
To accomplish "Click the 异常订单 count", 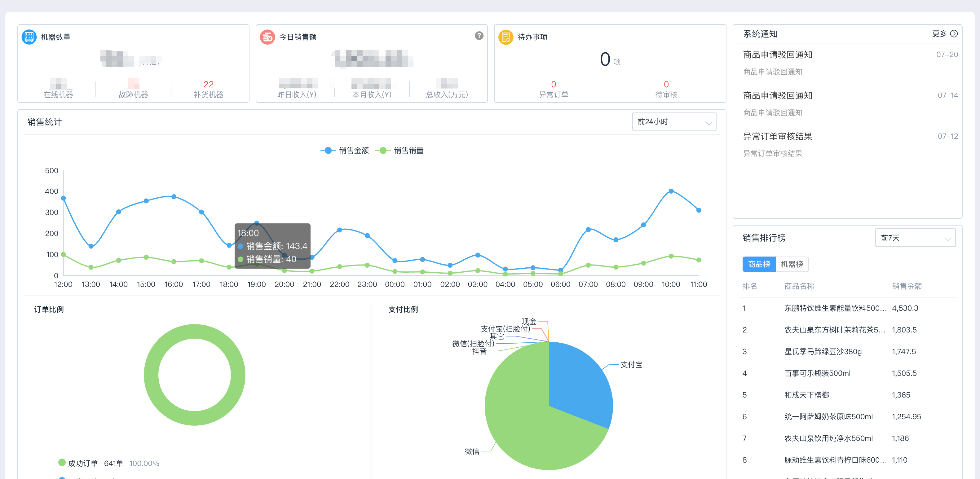I will coord(554,84).
